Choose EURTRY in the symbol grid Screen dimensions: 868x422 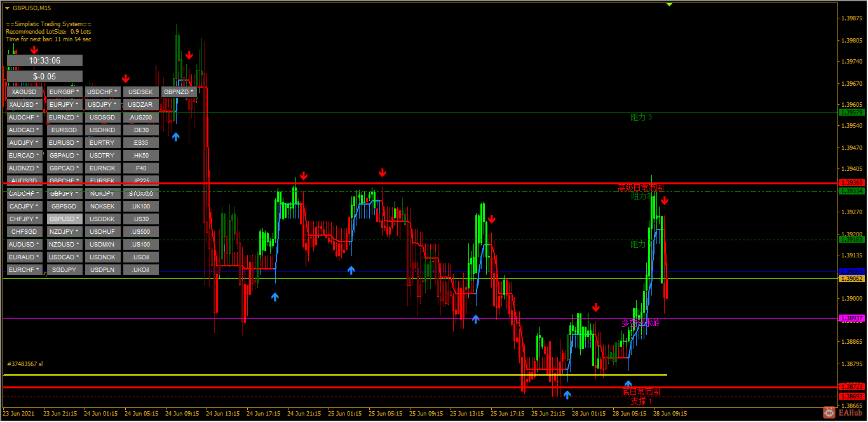[x=102, y=143]
